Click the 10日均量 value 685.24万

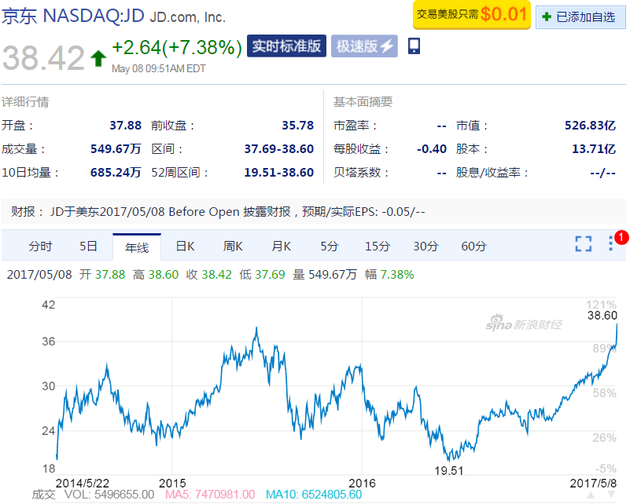point(116,172)
